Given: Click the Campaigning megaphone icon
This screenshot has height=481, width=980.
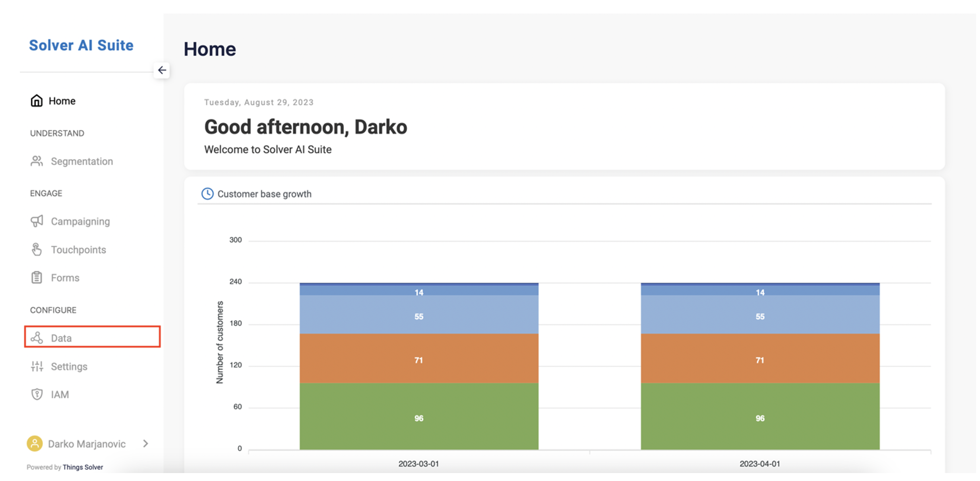Looking at the screenshot, I should tap(37, 221).
